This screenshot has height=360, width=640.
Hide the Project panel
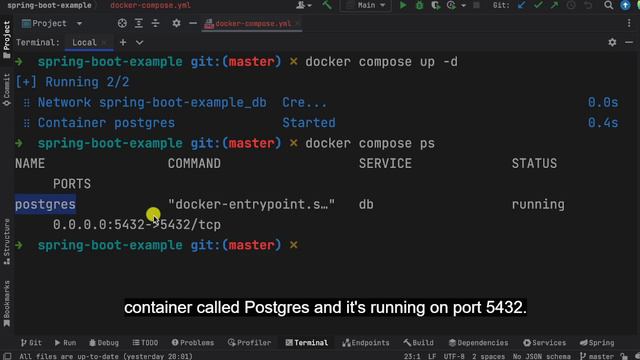click(x=193, y=23)
